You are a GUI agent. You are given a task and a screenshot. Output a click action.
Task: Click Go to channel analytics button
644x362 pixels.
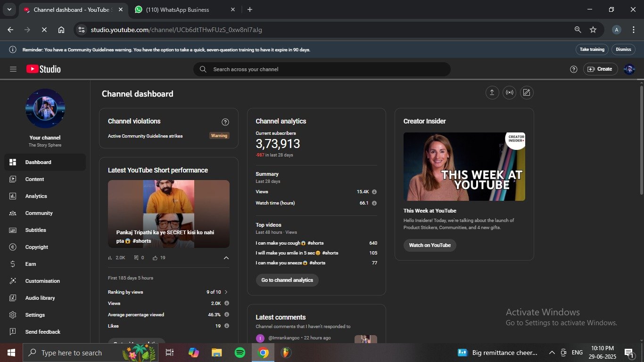pos(287,280)
